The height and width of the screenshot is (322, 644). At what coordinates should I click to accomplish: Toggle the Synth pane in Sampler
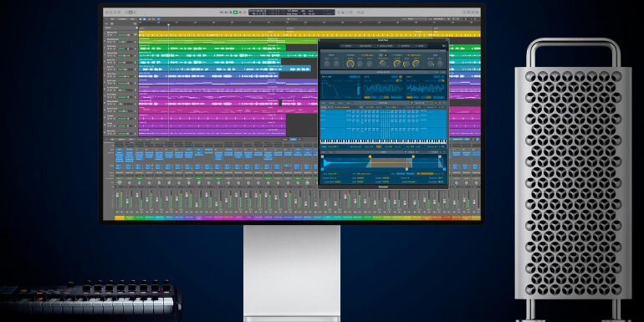[345, 46]
